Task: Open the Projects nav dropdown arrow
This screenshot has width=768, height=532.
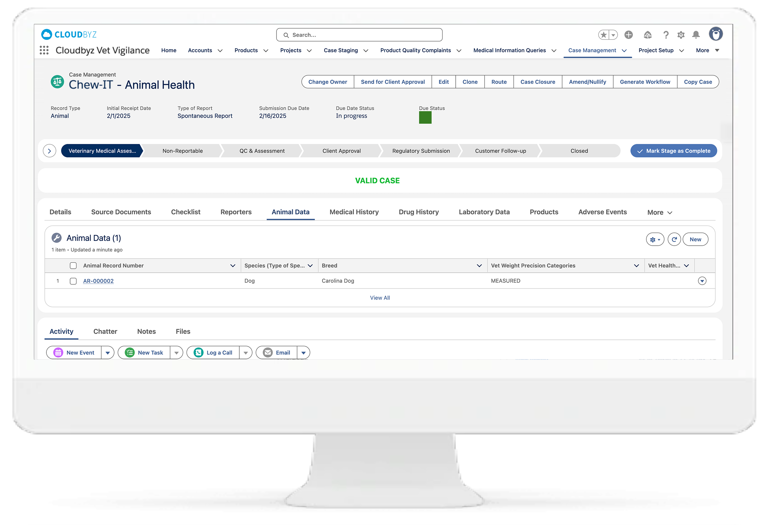Action: 309,51
